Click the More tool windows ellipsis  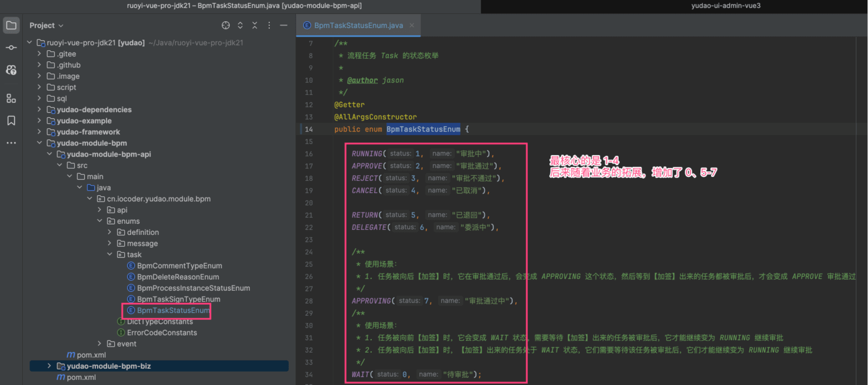(x=11, y=143)
